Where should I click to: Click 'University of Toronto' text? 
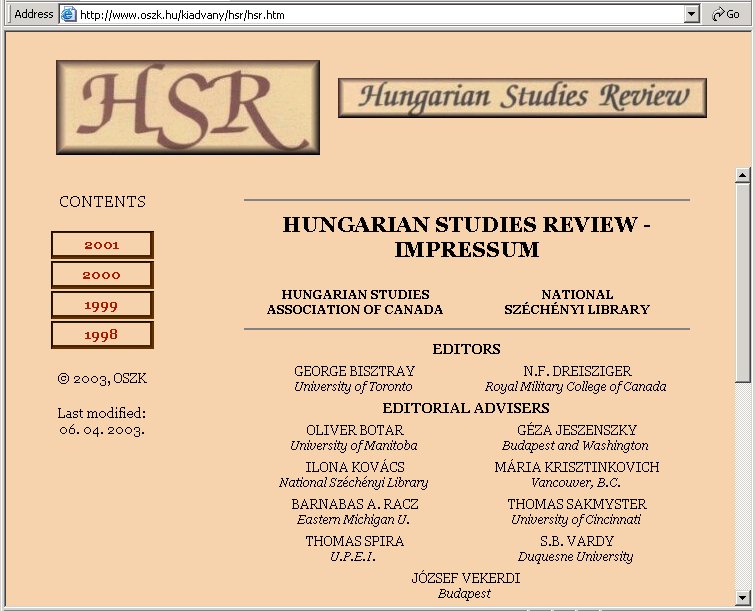pyautogui.click(x=353, y=387)
